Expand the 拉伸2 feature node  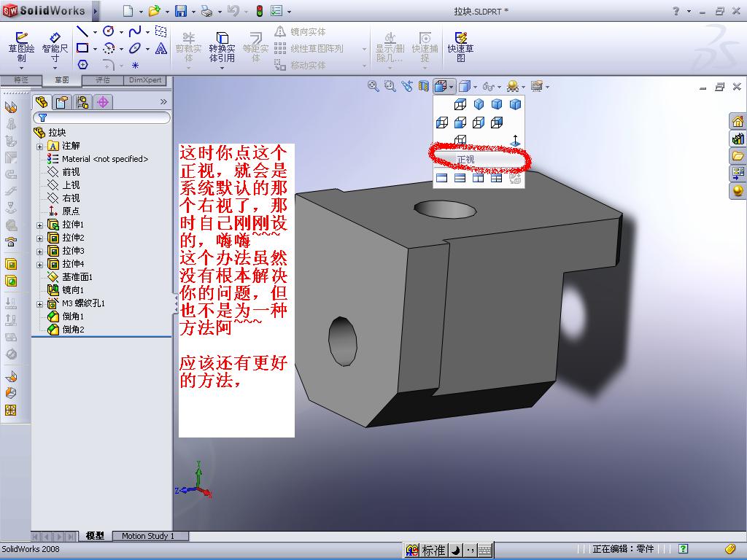click(40, 238)
